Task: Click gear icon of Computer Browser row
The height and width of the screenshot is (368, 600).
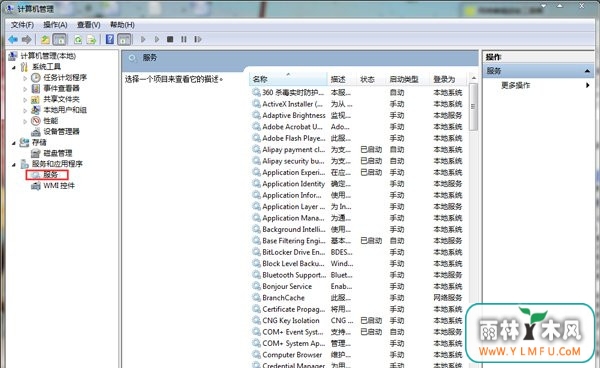Action: [x=256, y=354]
